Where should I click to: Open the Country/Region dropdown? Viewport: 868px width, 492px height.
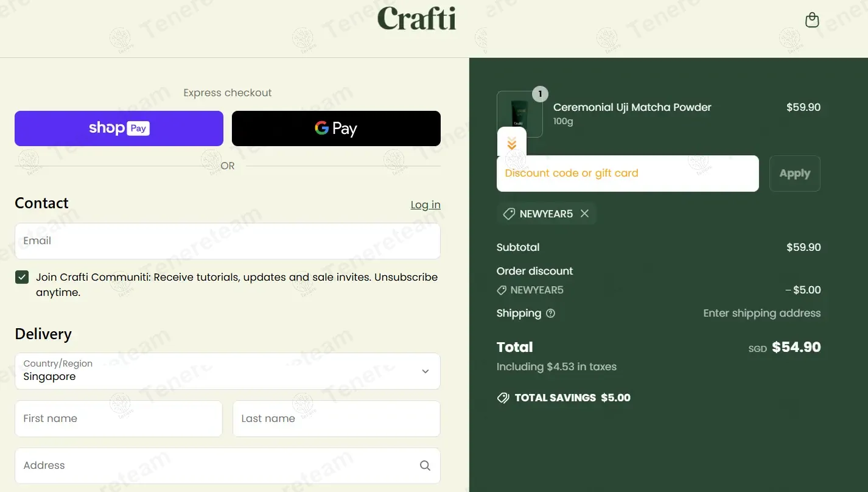pos(228,371)
